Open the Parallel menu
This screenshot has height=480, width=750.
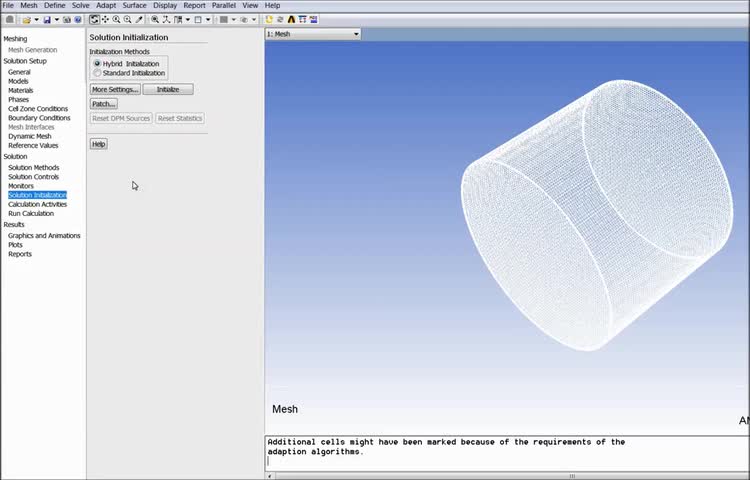point(224,5)
